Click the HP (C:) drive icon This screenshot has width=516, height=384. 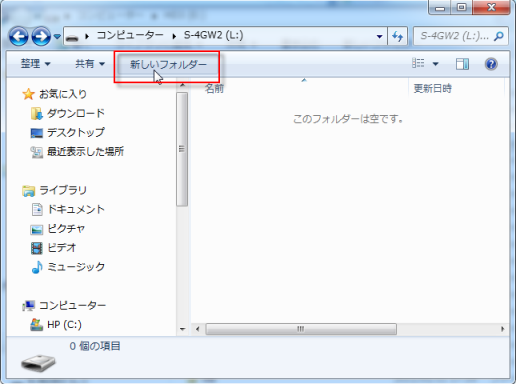37,325
